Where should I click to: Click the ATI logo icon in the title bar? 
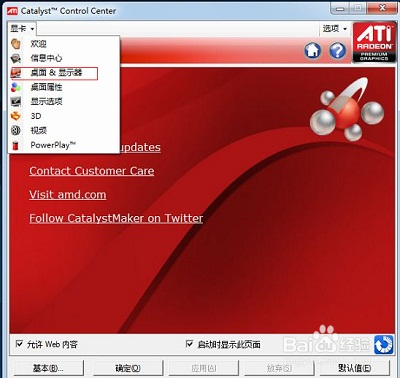pos(12,11)
